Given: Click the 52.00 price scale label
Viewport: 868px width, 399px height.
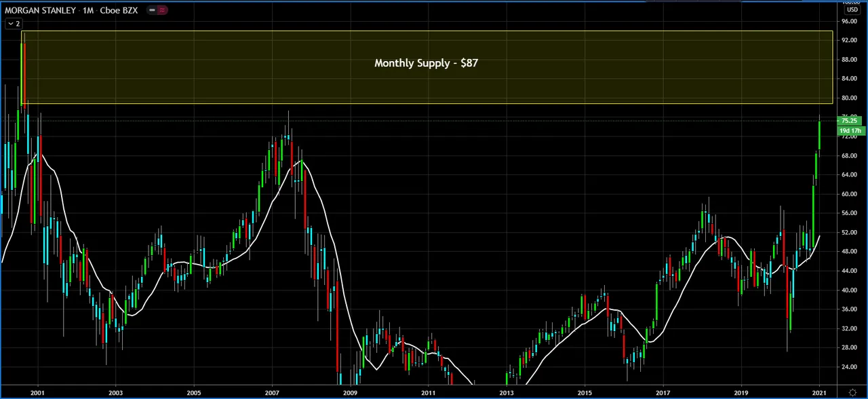Looking at the screenshot, I should point(849,232).
